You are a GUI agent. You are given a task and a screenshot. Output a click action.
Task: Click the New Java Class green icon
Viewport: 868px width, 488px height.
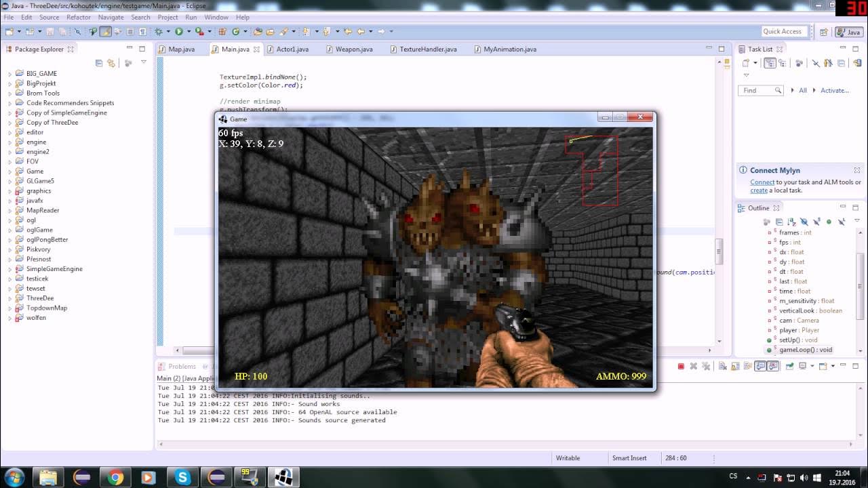tap(235, 31)
